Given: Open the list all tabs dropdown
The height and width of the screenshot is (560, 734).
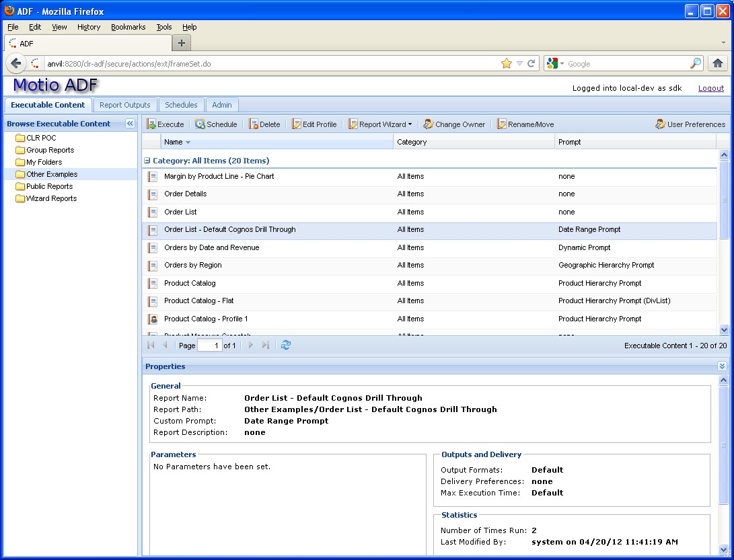Looking at the screenshot, I should click(x=723, y=42).
